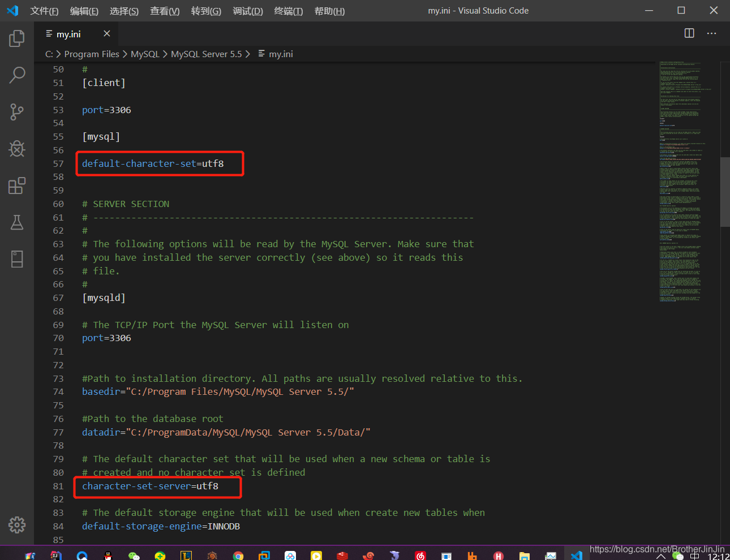
Task: Click the C: breadcrumb segment
Action: click(x=49, y=54)
